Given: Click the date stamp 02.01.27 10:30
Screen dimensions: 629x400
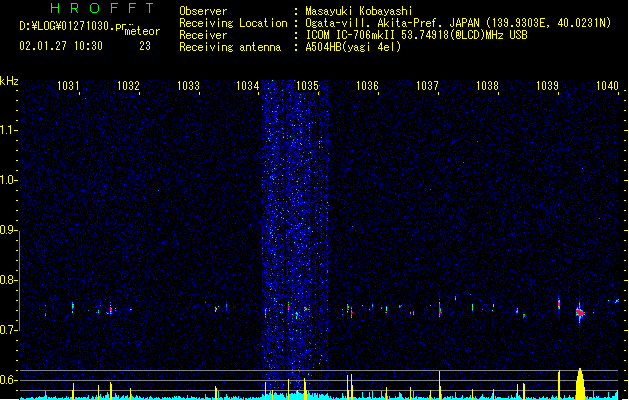Looking at the screenshot, I should pos(61,46).
